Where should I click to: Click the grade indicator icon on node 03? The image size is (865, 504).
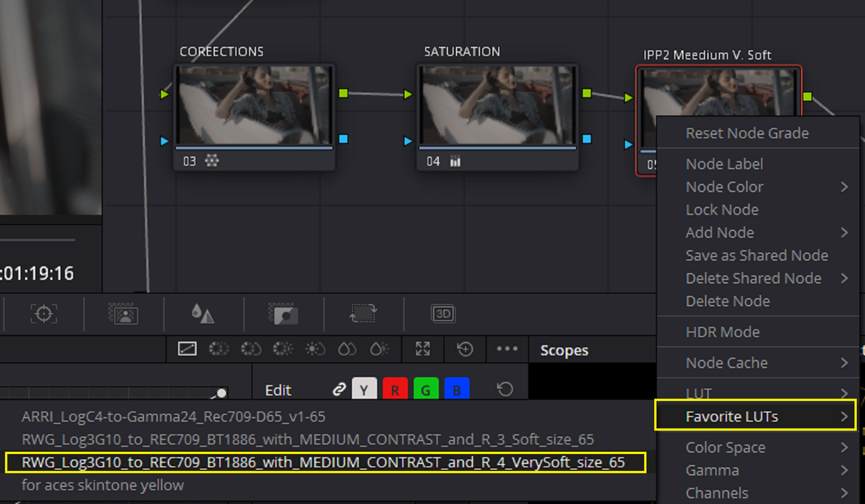212,161
